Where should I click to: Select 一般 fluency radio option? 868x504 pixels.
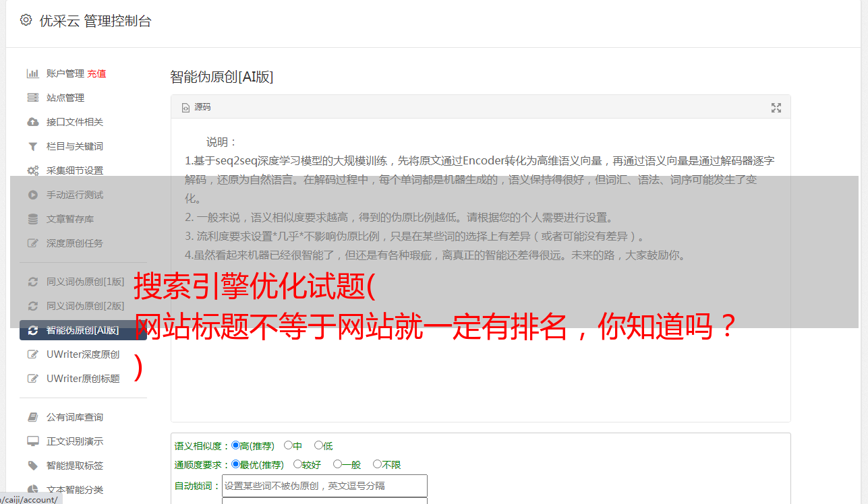(x=337, y=464)
